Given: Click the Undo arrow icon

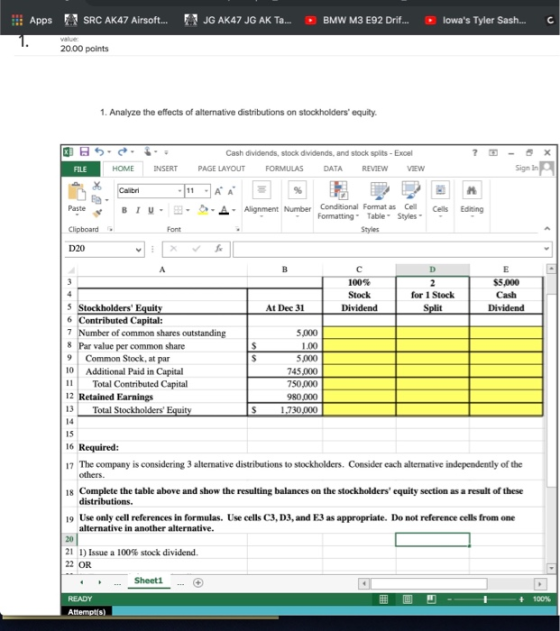Looking at the screenshot, I should coord(99,152).
